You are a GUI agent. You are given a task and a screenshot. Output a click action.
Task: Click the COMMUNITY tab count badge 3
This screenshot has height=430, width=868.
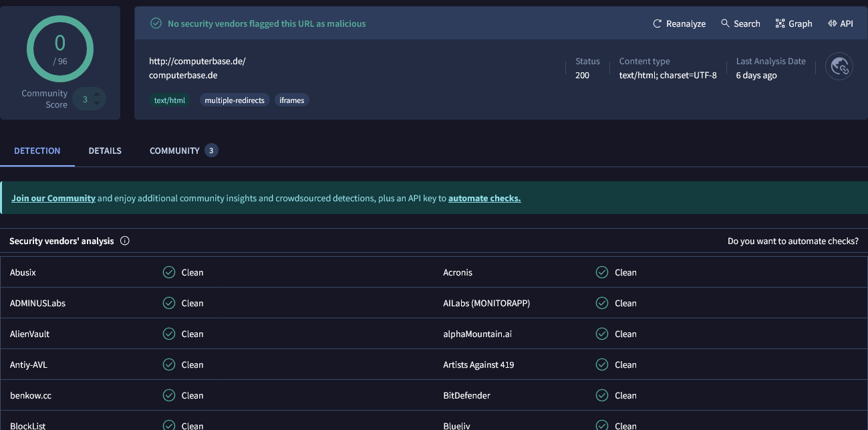point(211,150)
